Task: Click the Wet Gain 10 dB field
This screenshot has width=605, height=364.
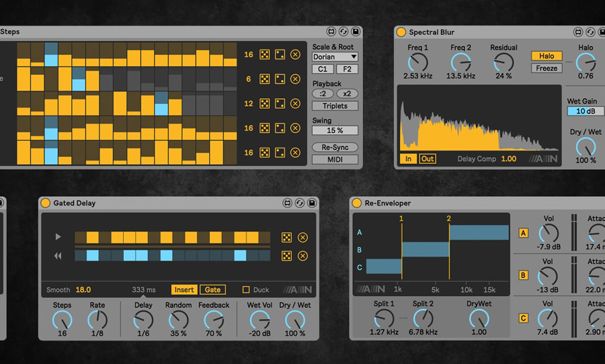Action: (585, 111)
